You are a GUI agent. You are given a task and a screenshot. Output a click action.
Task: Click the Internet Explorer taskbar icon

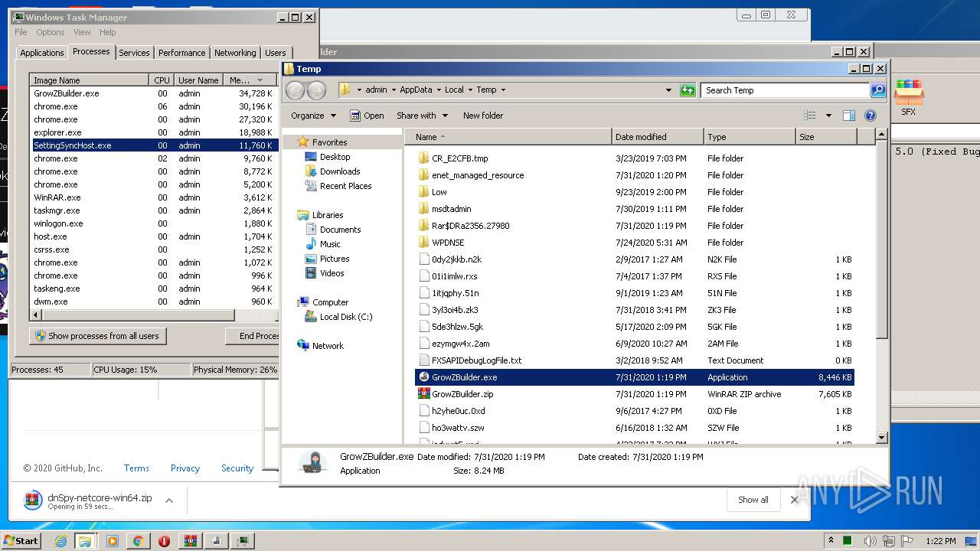(61, 541)
